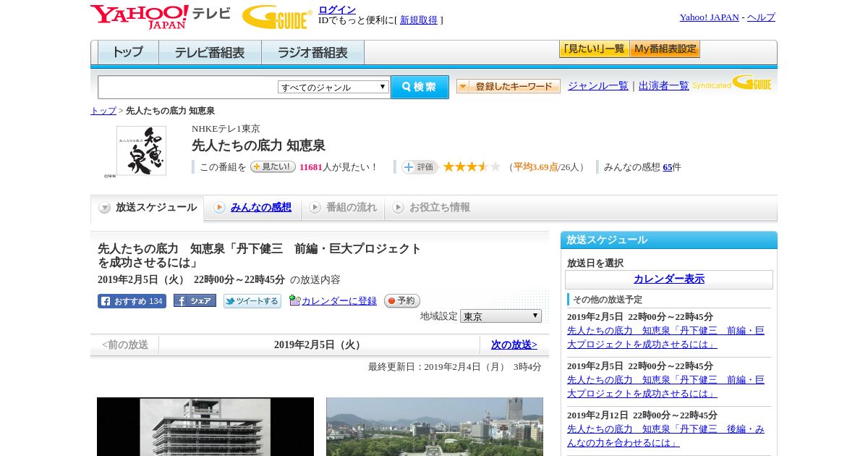Viewport: 868px width, 456px height.
Task: Open the first 2月5日 前編 schedule link
Action: (665, 337)
